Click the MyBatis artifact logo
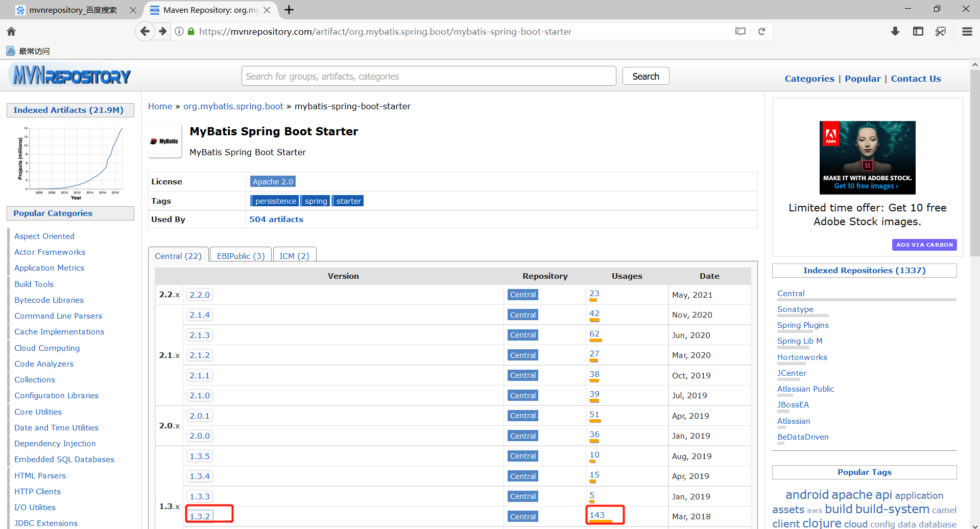980x529 pixels. 164,141
